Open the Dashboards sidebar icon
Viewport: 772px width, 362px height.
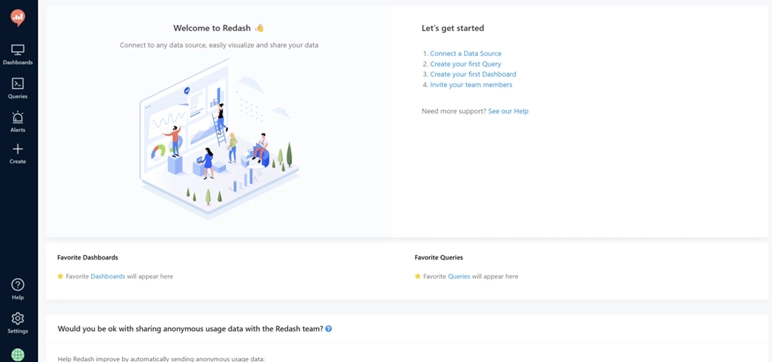(x=18, y=50)
